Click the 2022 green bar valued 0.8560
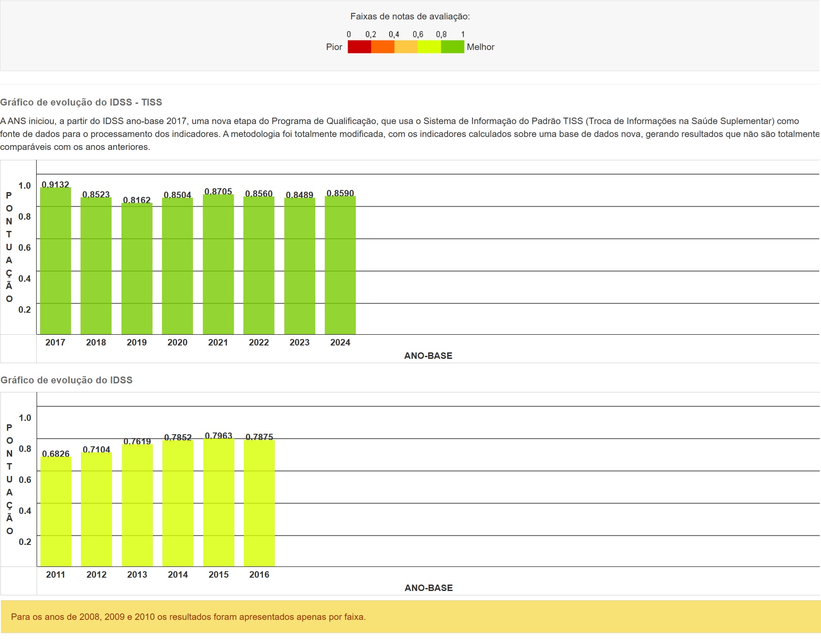The height and width of the screenshot is (644, 821). coord(259,265)
